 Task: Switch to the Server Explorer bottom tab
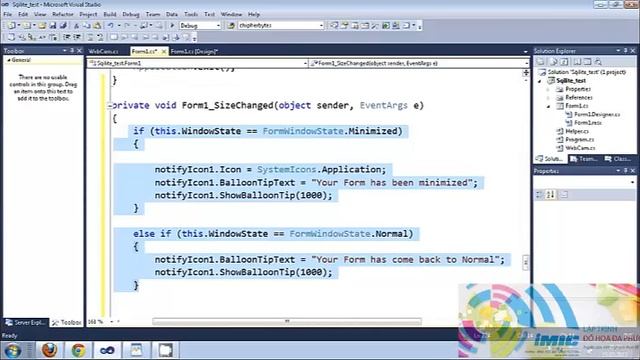[25, 322]
